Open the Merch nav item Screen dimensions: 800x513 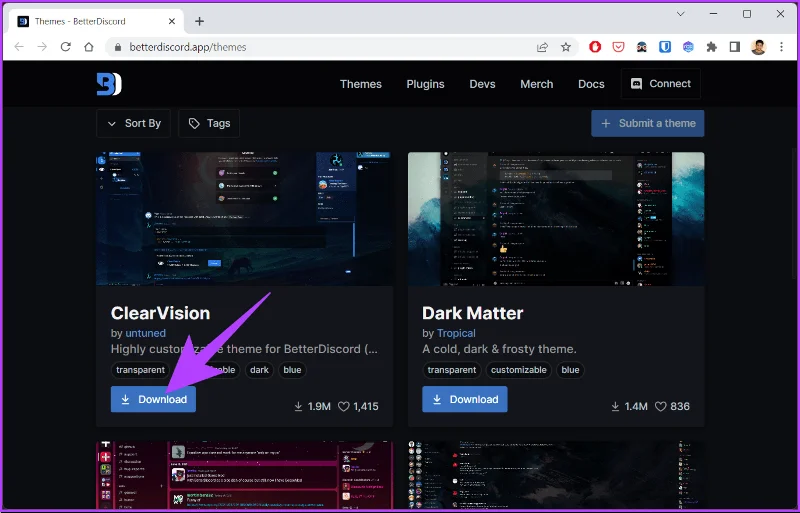[537, 84]
